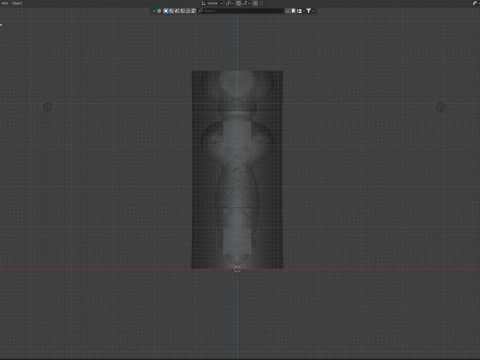Screen dimensions: 480x360
Task: Toggle proportional editing button
Action: [255, 3]
